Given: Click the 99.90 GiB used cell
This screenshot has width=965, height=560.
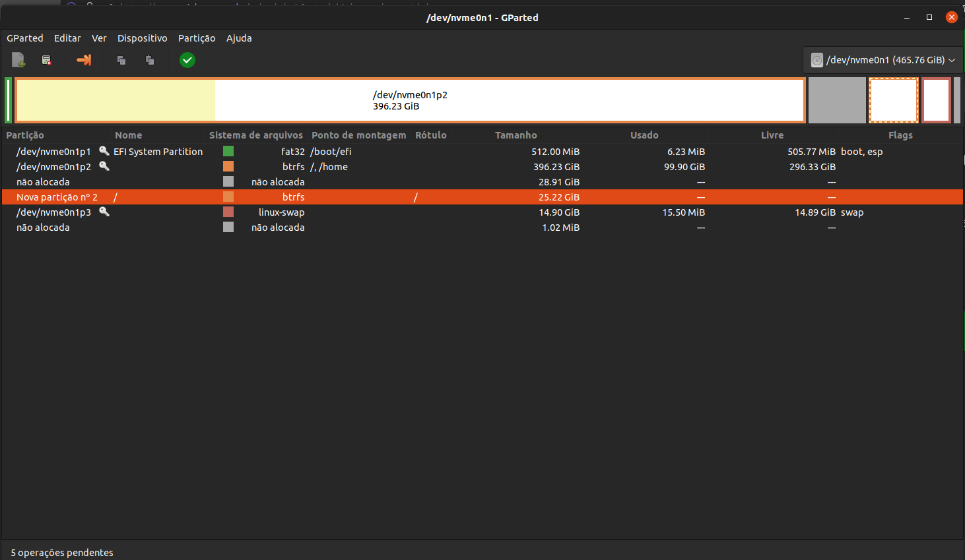Looking at the screenshot, I should [x=684, y=166].
